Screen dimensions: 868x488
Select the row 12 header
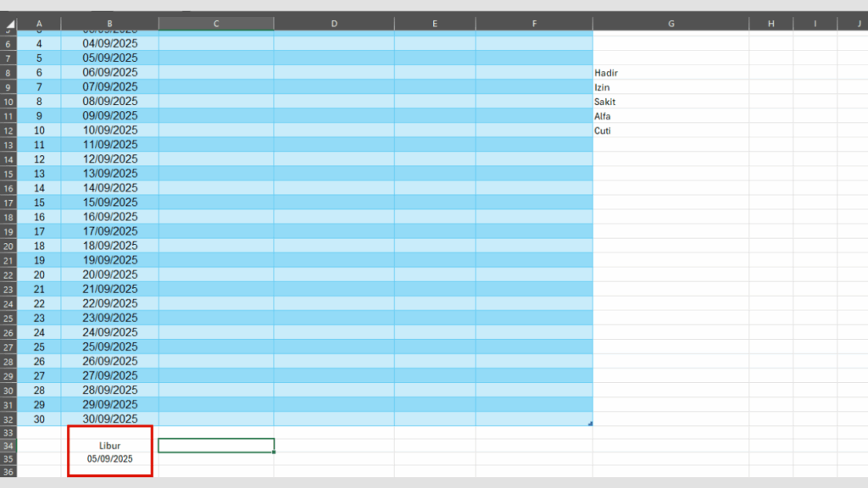coord(8,130)
